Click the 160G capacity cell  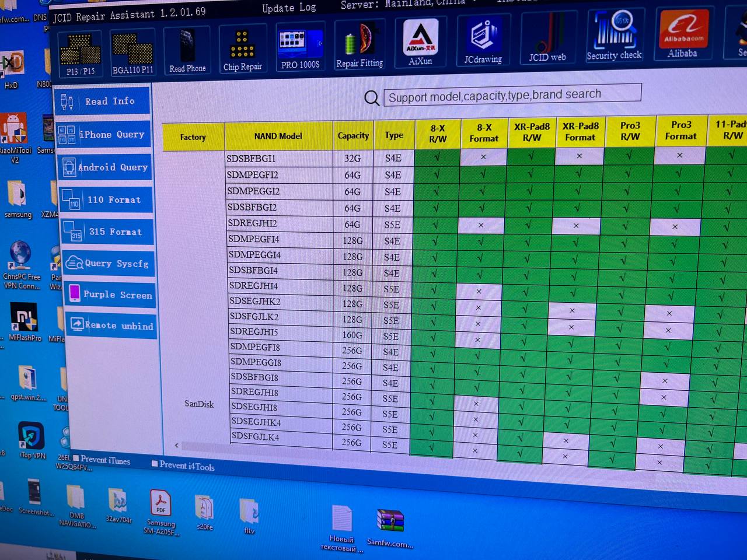[x=352, y=335]
